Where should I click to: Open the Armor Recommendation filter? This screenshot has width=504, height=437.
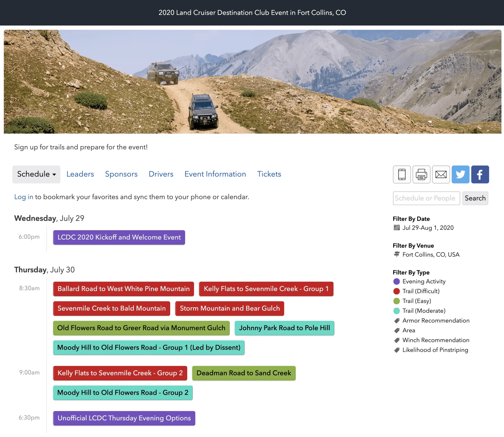(x=436, y=320)
